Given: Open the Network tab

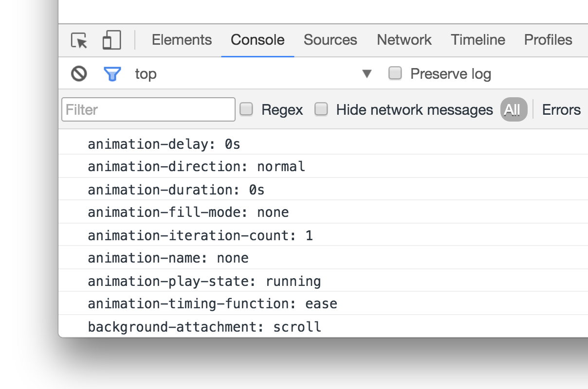Looking at the screenshot, I should (x=404, y=40).
